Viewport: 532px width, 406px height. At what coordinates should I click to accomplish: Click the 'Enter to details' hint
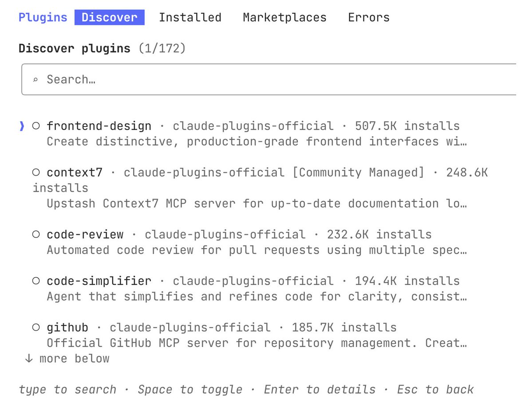tap(319, 390)
